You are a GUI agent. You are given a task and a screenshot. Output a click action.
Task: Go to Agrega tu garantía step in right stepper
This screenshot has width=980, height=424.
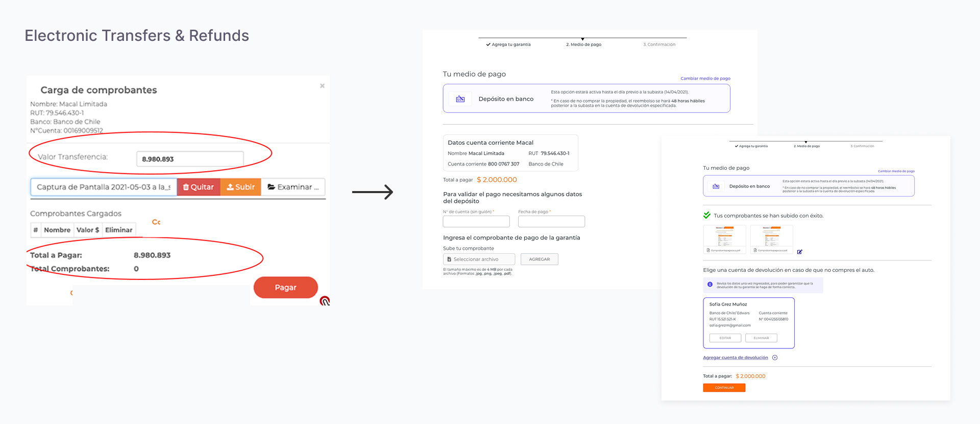point(751,146)
